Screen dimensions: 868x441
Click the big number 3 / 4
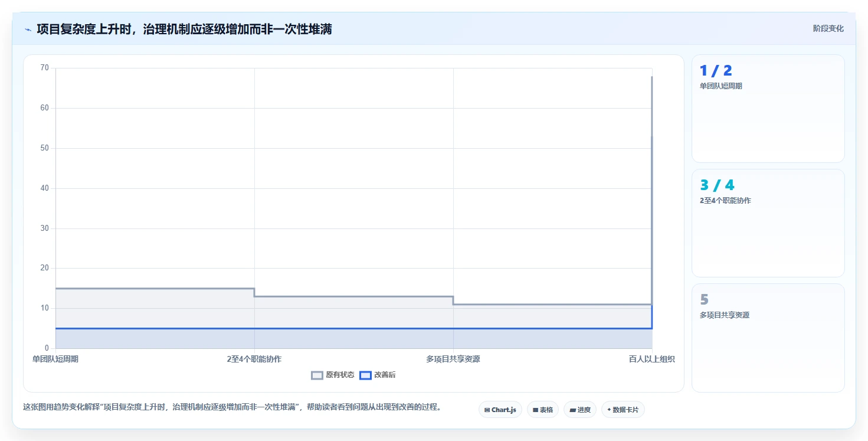[717, 185]
